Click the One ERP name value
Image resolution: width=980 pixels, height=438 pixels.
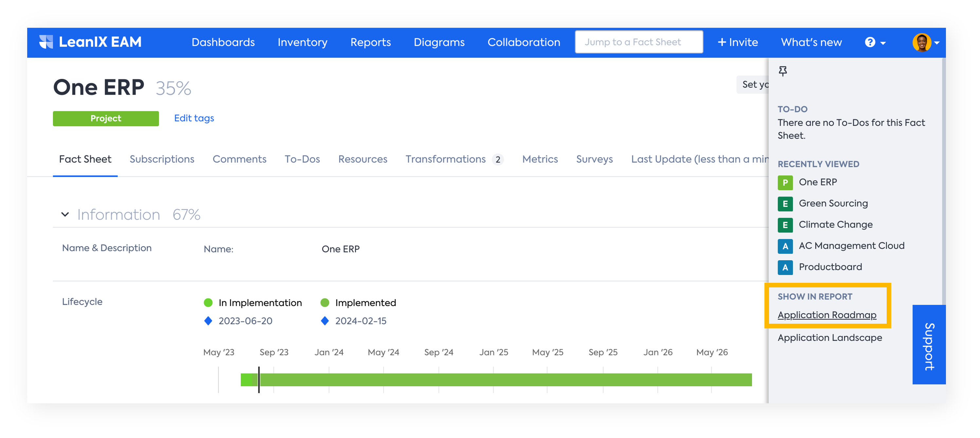coord(341,249)
